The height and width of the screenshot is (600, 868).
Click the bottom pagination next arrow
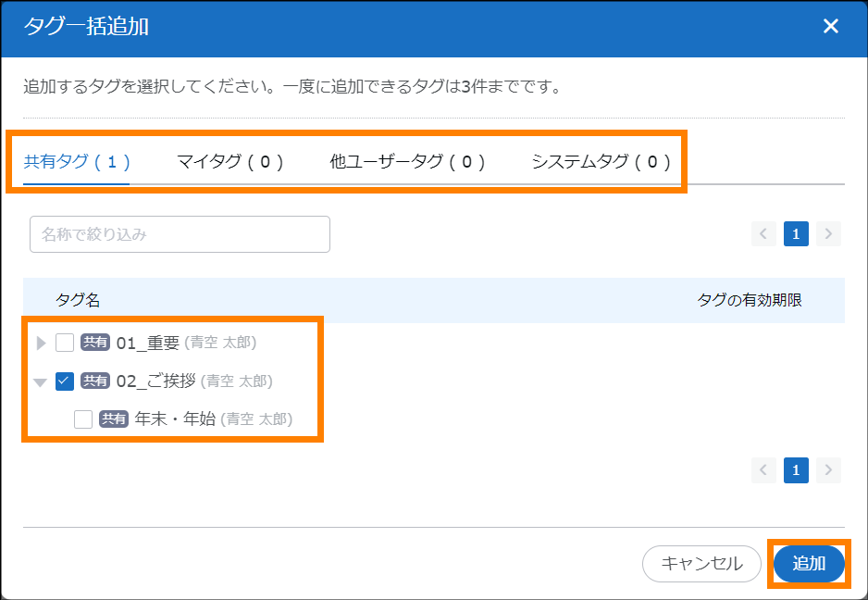[x=828, y=469]
